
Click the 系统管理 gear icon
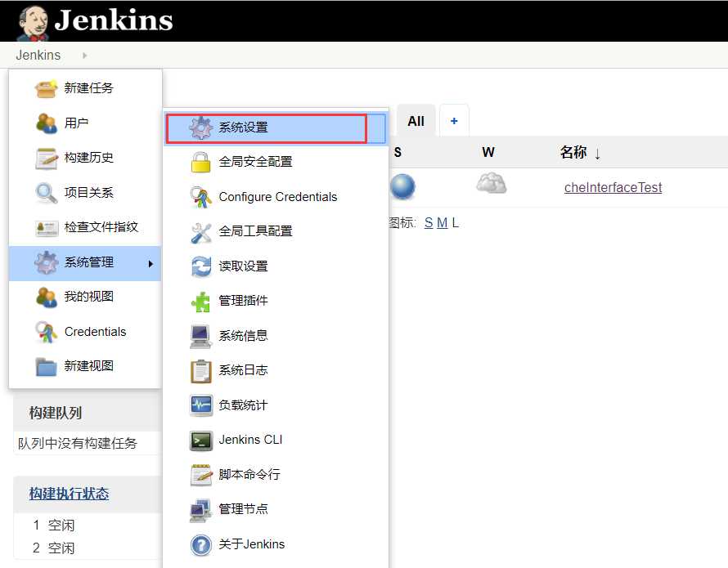pyautogui.click(x=46, y=262)
